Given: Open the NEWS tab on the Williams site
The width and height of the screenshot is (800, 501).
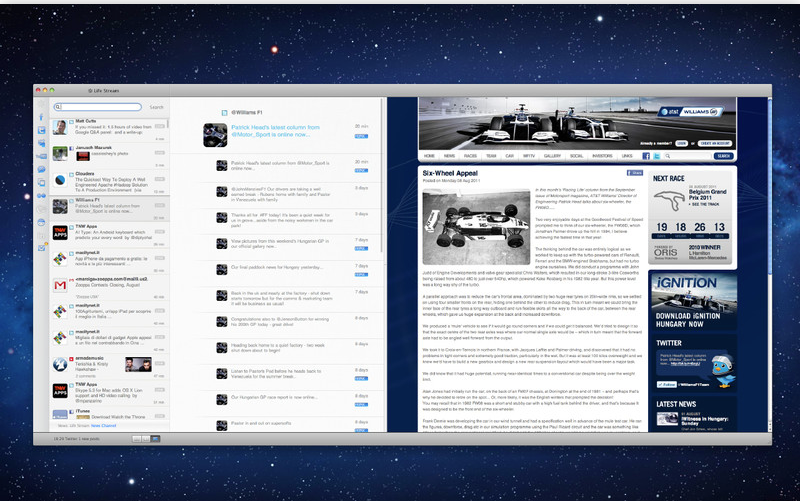Looking at the screenshot, I should [449, 156].
